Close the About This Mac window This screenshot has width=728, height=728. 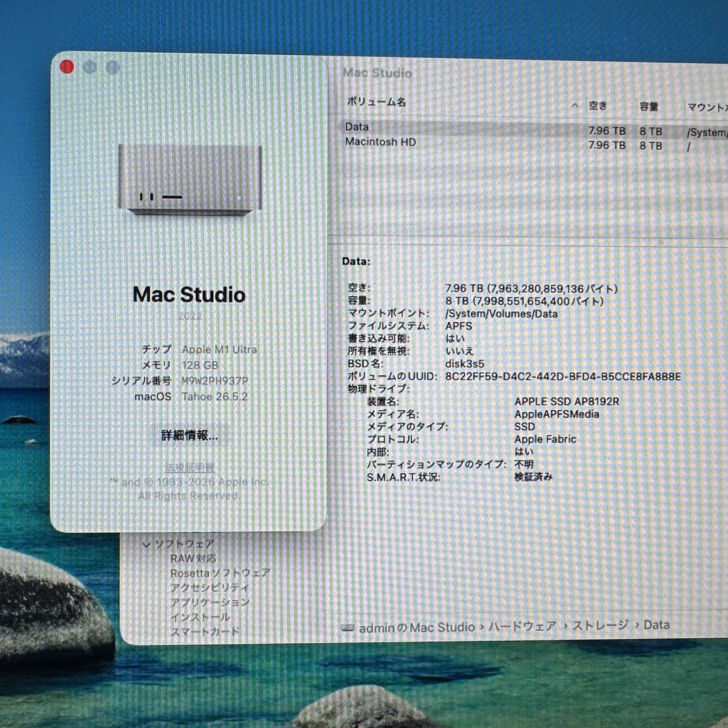pyautogui.click(x=67, y=67)
